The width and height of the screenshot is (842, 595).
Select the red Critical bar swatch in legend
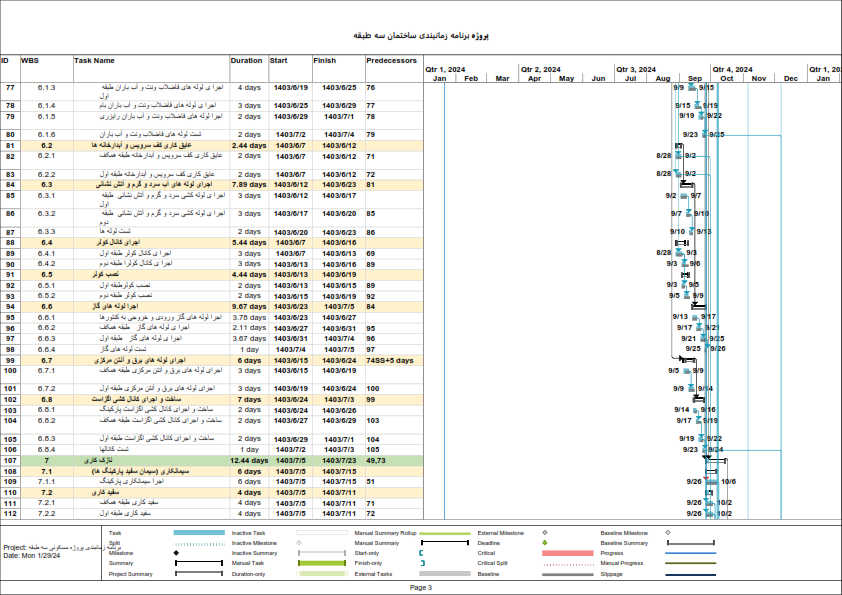click(568, 553)
